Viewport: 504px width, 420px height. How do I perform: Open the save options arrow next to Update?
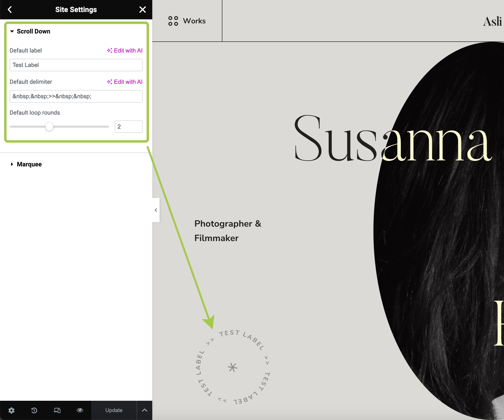pos(145,410)
